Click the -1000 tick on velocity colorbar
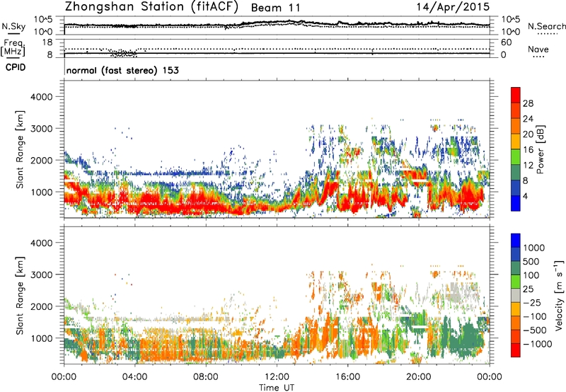566x392 pixels. [537, 344]
